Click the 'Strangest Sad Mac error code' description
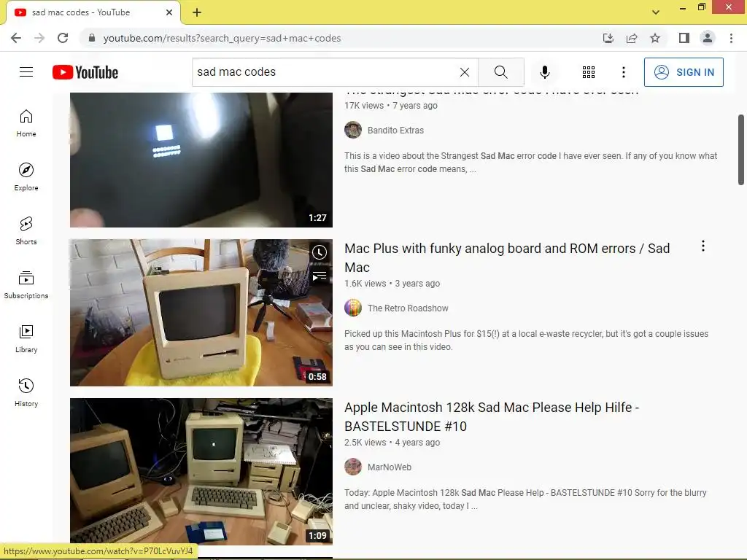The image size is (747, 560). 531,163
